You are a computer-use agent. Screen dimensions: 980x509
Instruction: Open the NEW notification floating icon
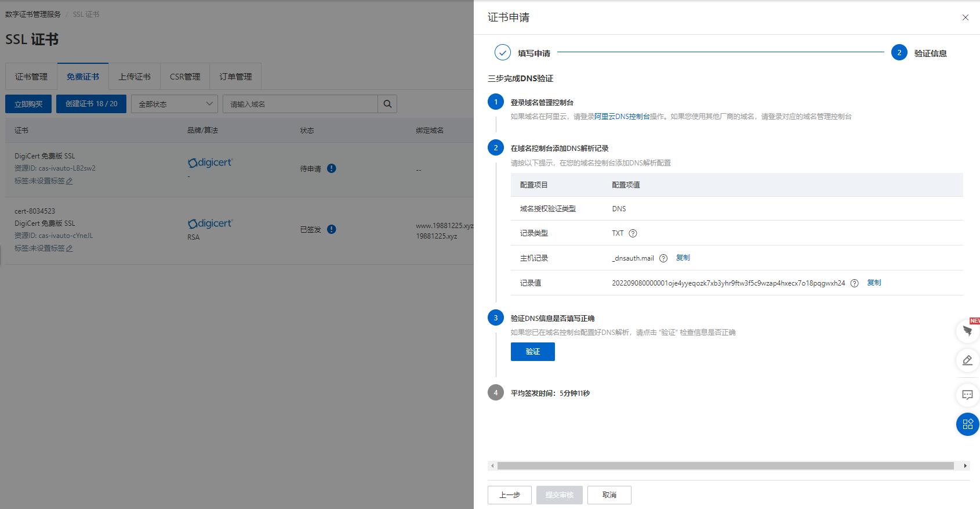coord(968,331)
